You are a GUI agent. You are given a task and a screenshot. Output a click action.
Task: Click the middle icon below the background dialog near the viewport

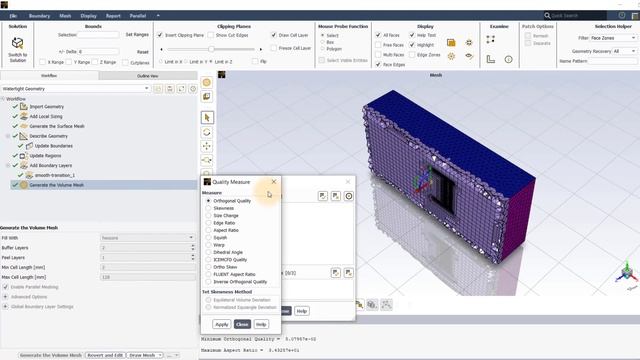(372, 304)
